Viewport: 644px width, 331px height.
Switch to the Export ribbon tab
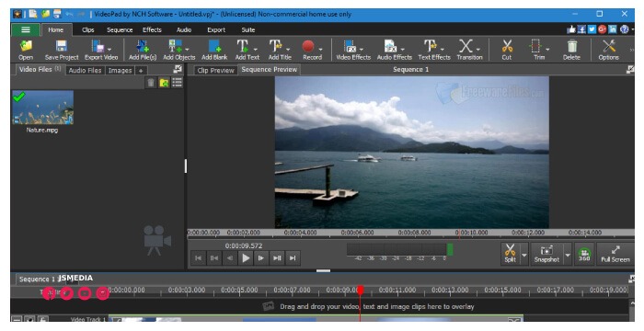click(x=216, y=29)
